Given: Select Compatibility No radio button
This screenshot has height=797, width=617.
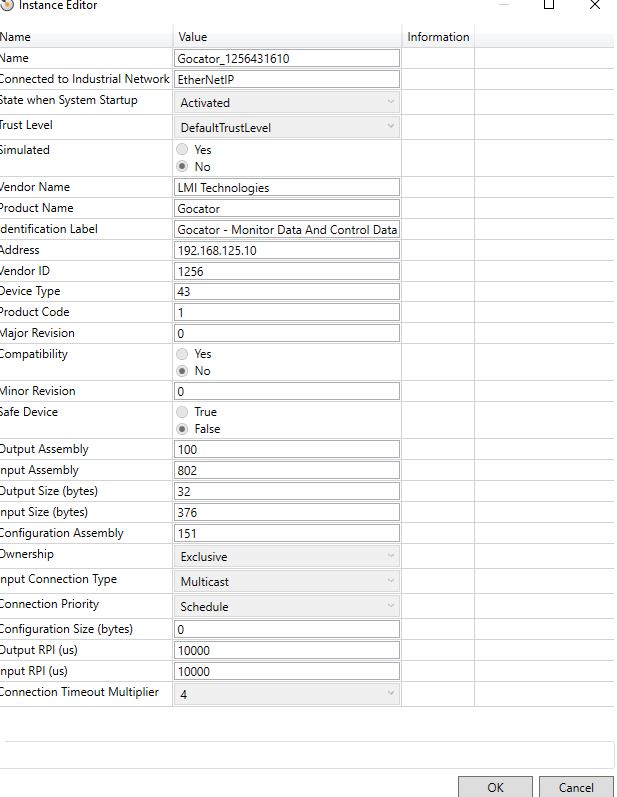Looking at the screenshot, I should click(182, 371).
